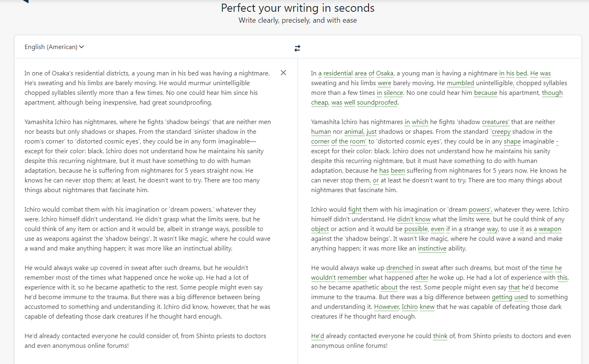Click the underlined word 'though'

552,93
